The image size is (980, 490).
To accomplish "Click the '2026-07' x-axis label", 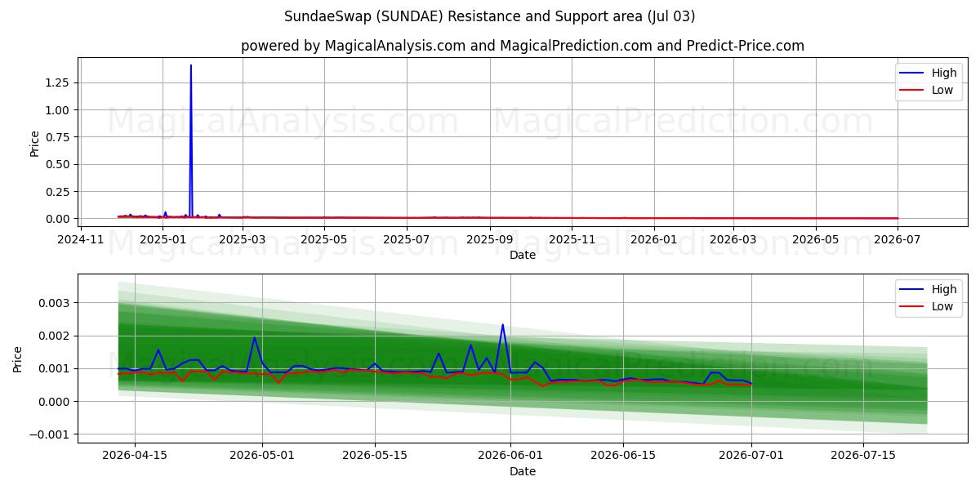I will pos(897,238).
